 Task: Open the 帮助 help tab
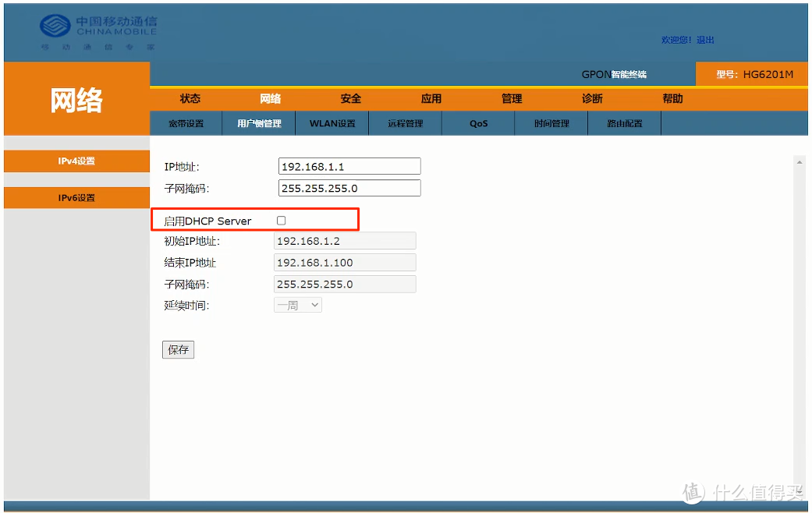point(672,99)
